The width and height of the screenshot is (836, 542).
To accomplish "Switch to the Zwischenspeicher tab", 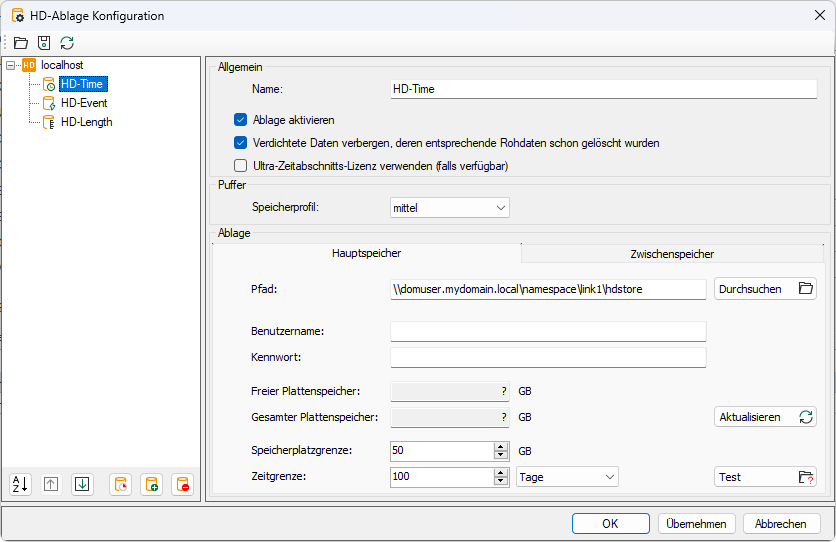I will (x=672, y=254).
